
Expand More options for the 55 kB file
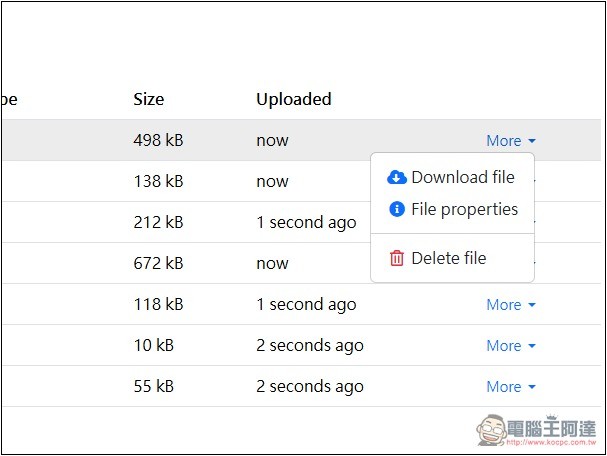click(511, 387)
